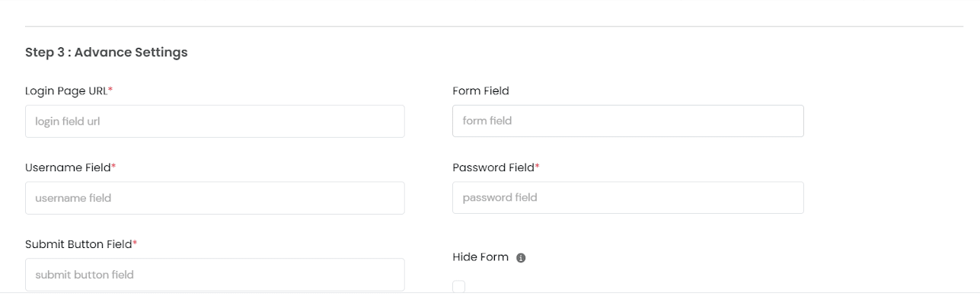The width and height of the screenshot is (980, 296).
Task: Activate the Username Field input box
Action: click(x=215, y=198)
